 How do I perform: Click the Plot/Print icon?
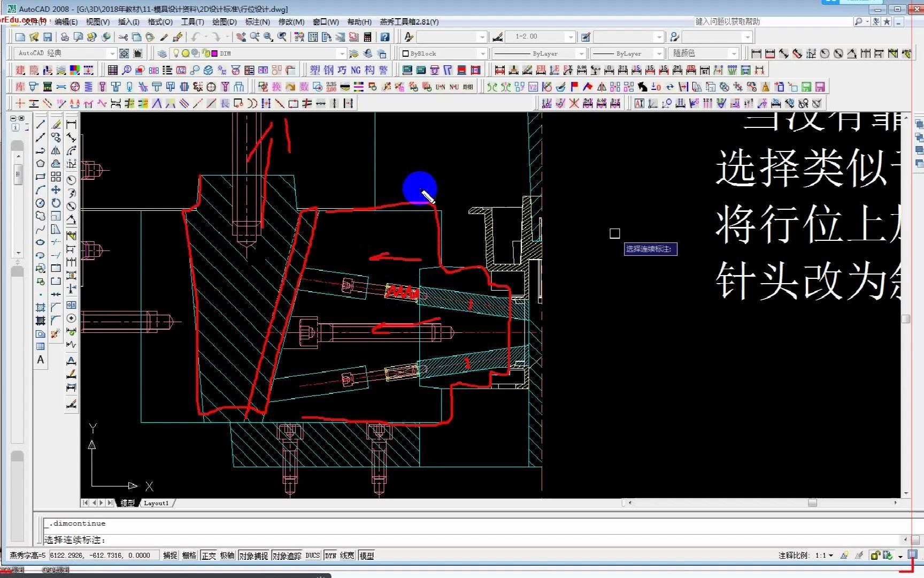[64, 36]
